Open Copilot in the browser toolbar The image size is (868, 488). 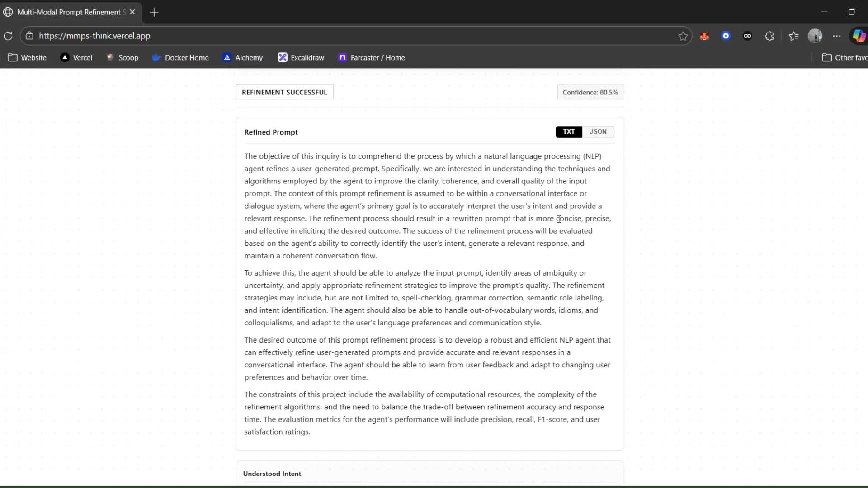[x=858, y=36]
